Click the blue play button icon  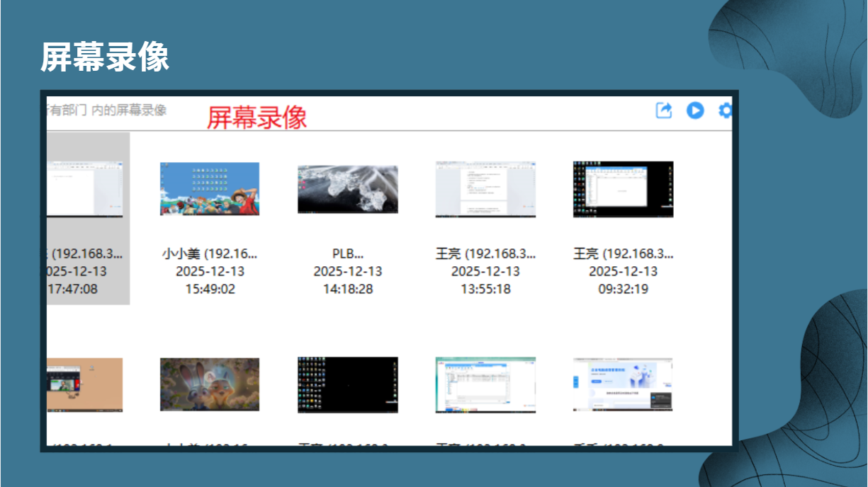pyautogui.click(x=695, y=110)
